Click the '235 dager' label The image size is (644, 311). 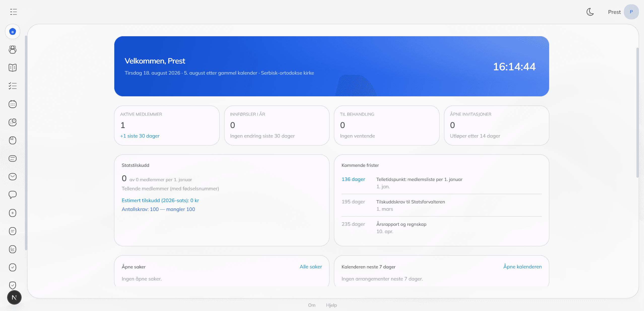tap(353, 224)
